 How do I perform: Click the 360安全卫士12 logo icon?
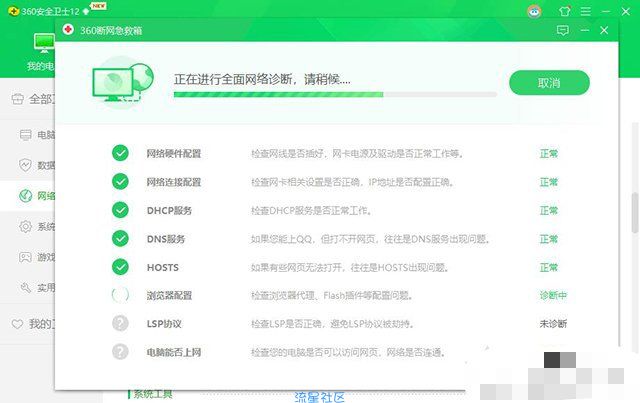13,11
